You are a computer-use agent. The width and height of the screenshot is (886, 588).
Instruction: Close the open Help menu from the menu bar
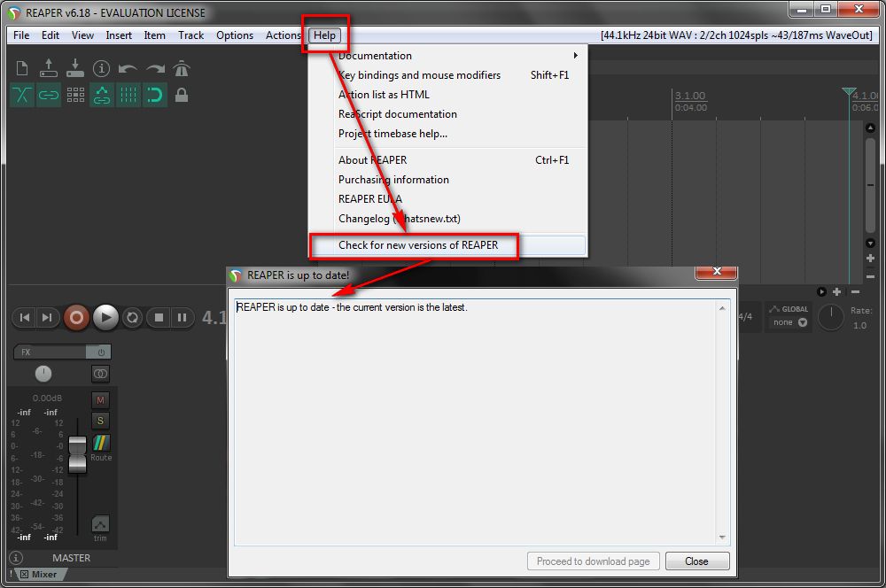(325, 35)
